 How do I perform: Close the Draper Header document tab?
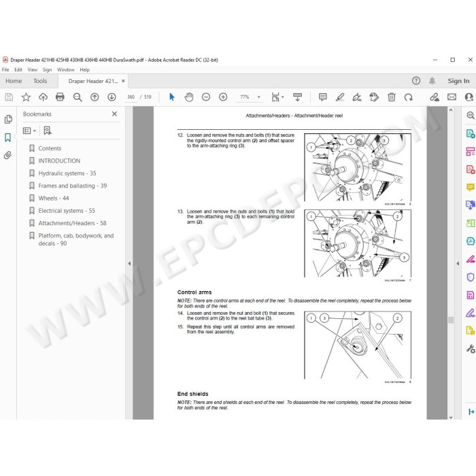pyautogui.click(x=123, y=81)
